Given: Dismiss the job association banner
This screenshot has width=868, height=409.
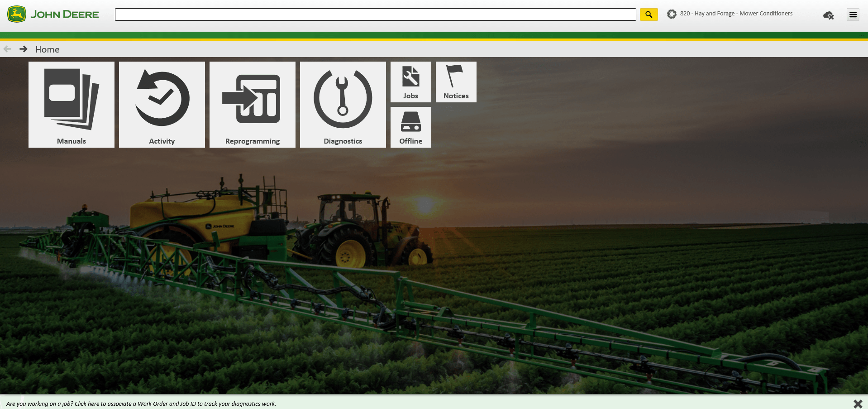Looking at the screenshot, I should [x=858, y=403].
